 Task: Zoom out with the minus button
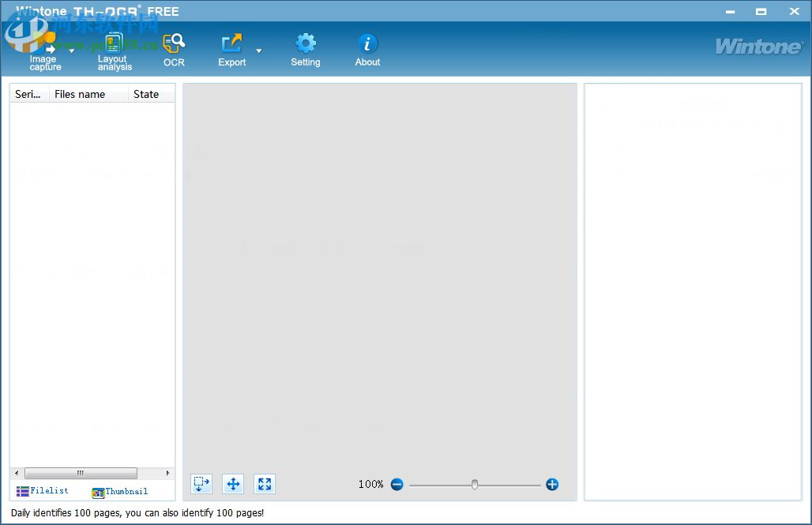[397, 485]
